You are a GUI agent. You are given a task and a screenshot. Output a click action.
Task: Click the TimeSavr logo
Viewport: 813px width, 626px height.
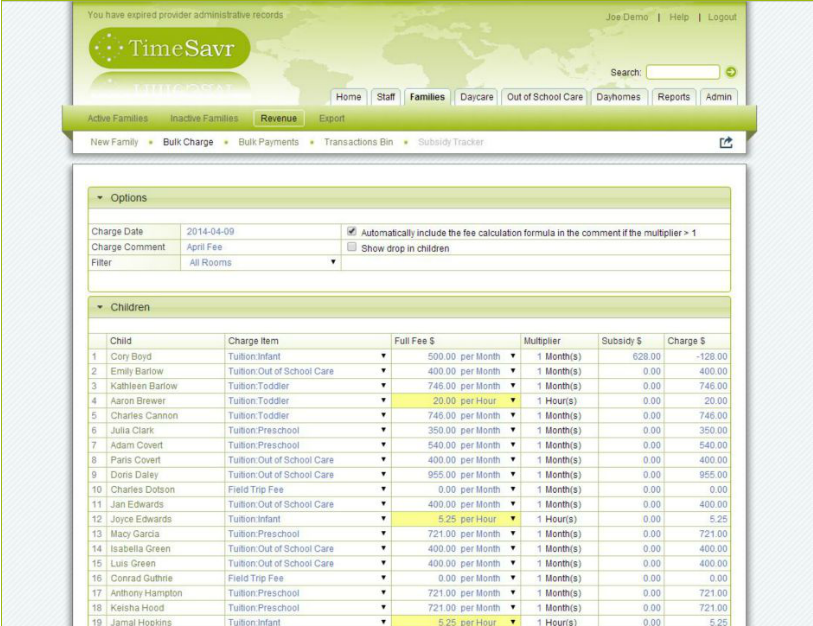coord(170,48)
